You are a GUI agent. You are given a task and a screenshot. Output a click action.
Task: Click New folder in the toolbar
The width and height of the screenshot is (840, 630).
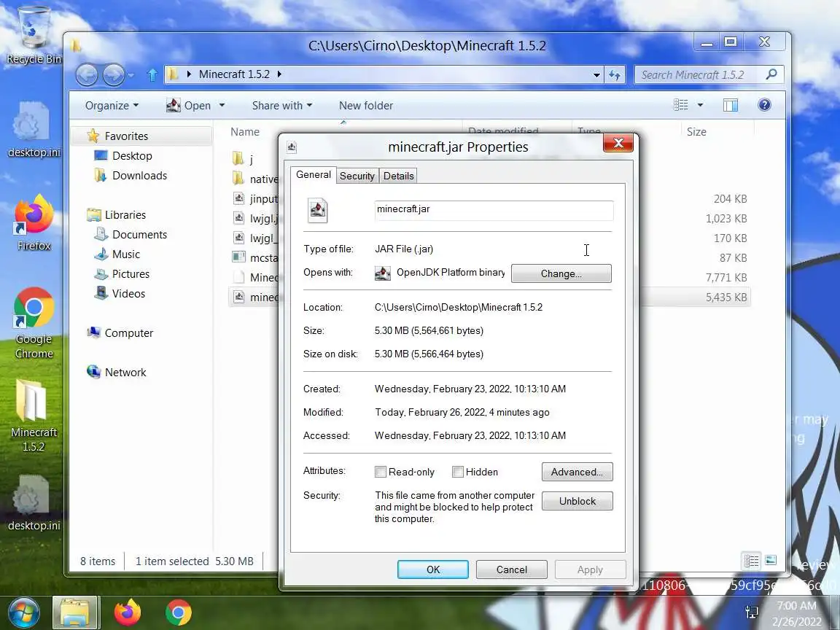pos(366,106)
